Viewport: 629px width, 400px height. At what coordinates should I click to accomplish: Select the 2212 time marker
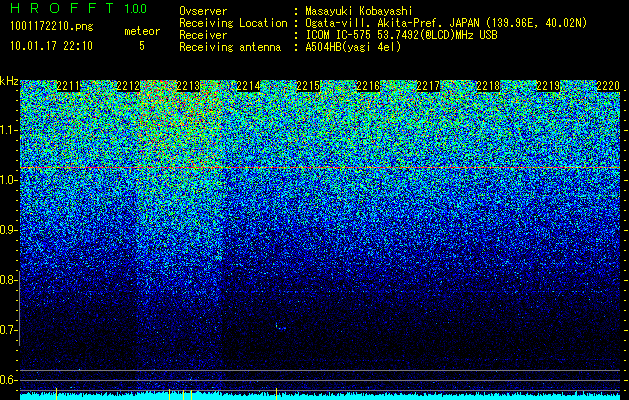click(128, 86)
